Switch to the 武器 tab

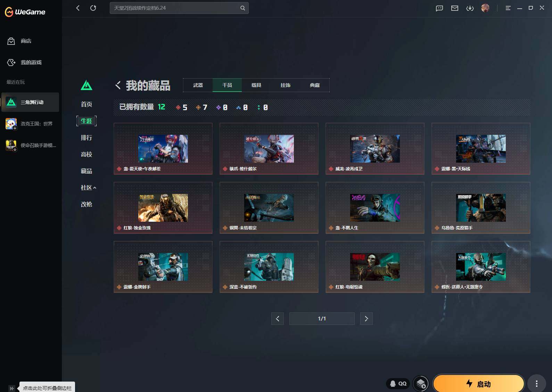198,85
